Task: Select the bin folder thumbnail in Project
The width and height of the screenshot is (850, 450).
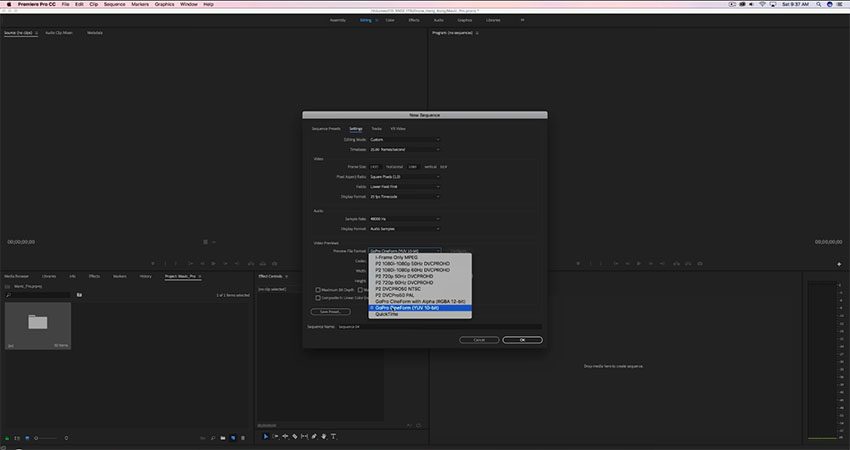Action: coord(38,325)
